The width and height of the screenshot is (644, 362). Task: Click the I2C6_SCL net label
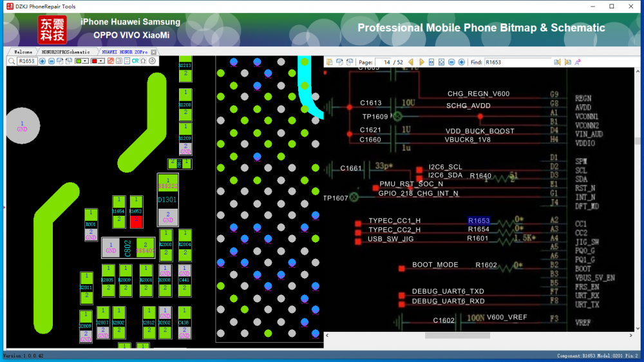pos(445,167)
